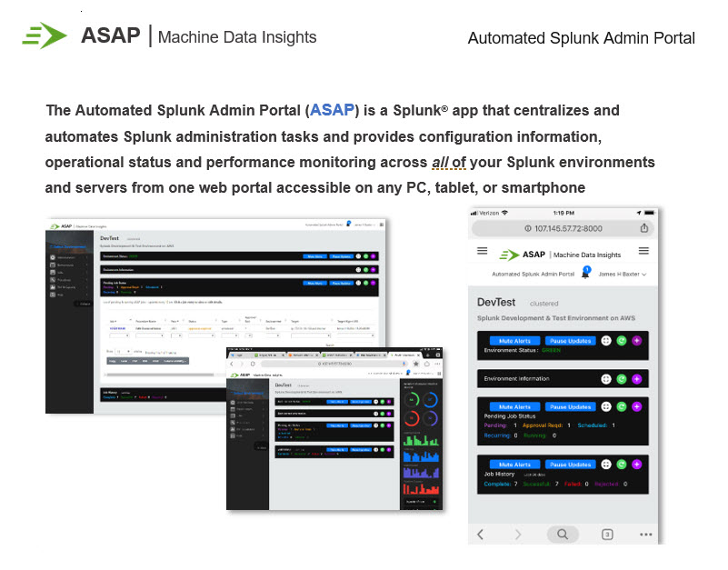This screenshot has width=728, height=570.
Task: Click purple plus in desktop Environment Information bar
Action: 373,269
